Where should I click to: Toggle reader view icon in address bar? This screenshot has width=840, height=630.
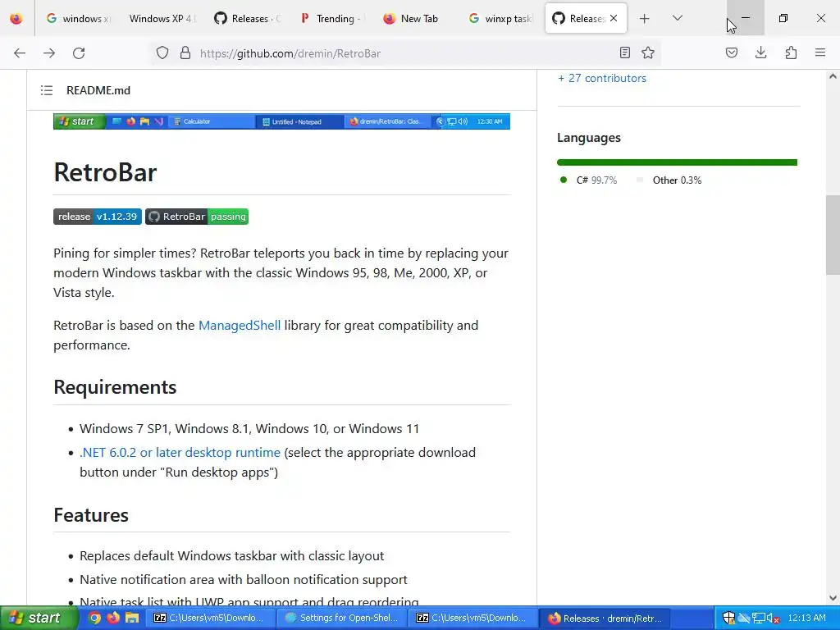624,52
